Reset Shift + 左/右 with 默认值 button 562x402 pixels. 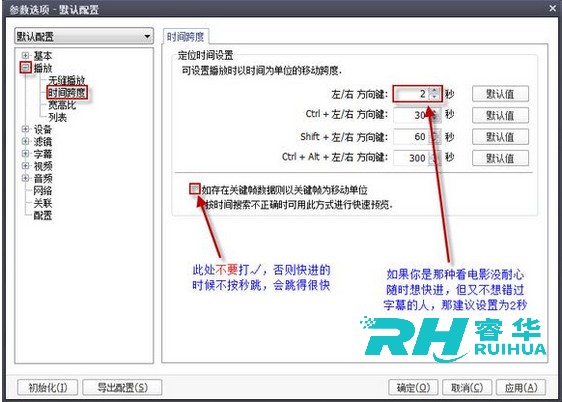tap(500, 137)
